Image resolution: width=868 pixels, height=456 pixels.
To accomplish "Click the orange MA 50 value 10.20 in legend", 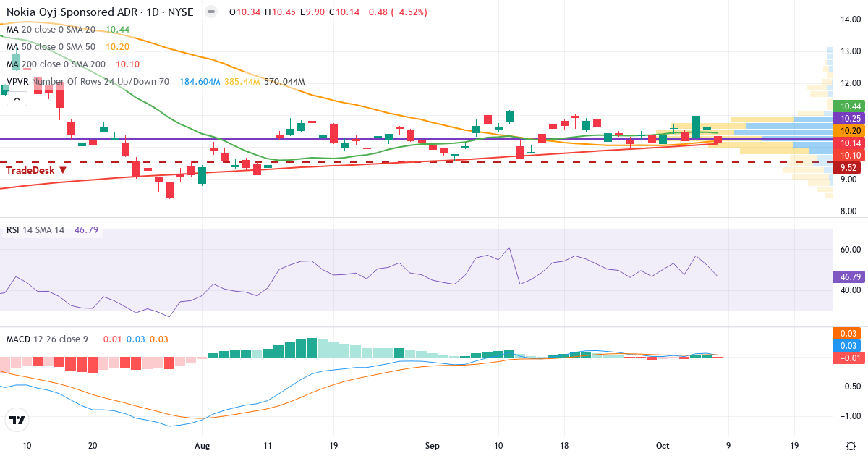I will pyautogui.click(x=117, y=46).
